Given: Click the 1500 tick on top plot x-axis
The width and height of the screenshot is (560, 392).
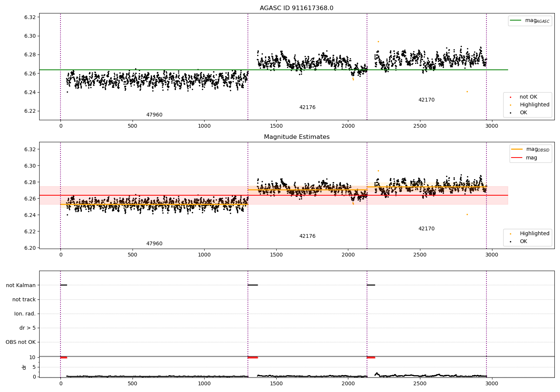Looking at the screenshot, I should 276,126.
